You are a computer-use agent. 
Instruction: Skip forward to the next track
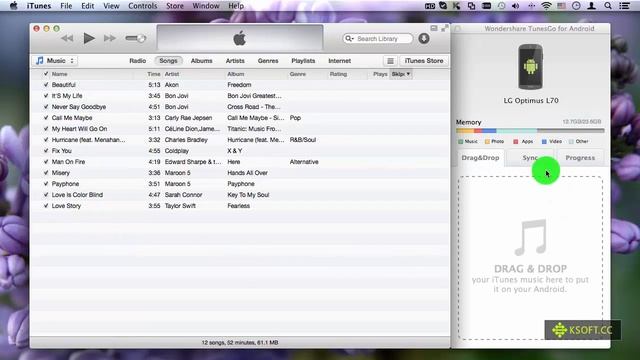pos(109,38)
